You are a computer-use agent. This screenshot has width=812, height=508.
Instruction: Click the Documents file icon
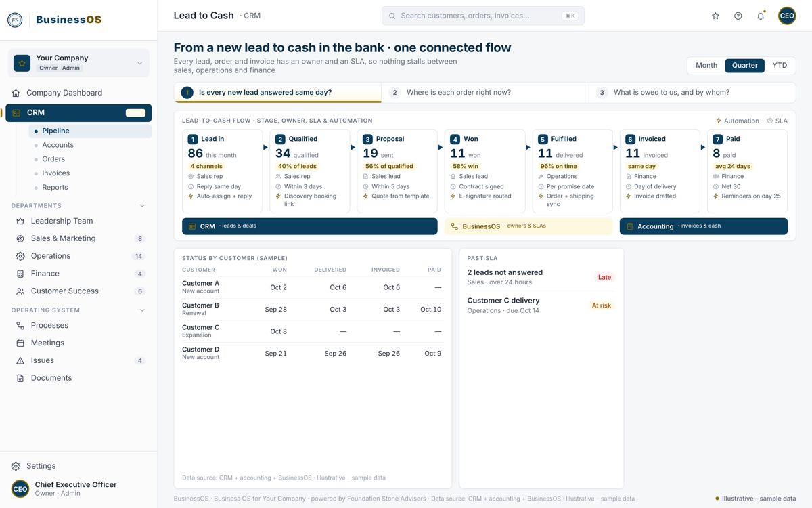(x=20, y=378)
